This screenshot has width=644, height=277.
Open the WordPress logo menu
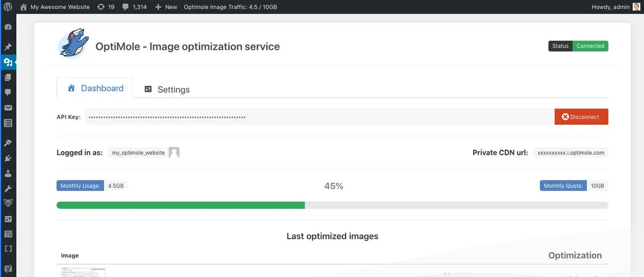coord(8,7)
